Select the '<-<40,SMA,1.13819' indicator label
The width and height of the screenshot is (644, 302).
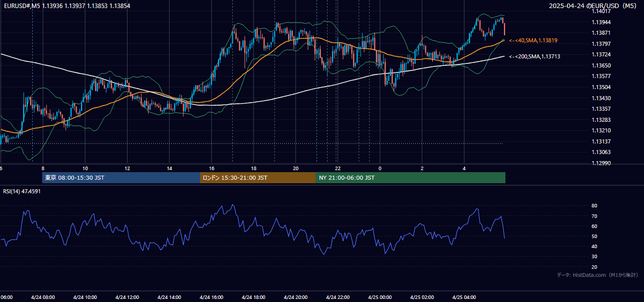pos(533,40)
